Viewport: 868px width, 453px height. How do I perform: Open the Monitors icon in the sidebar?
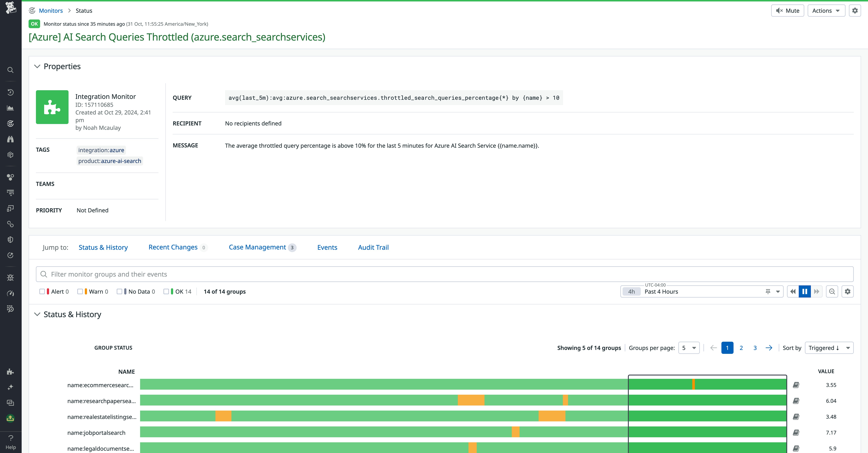coord(10,123)
